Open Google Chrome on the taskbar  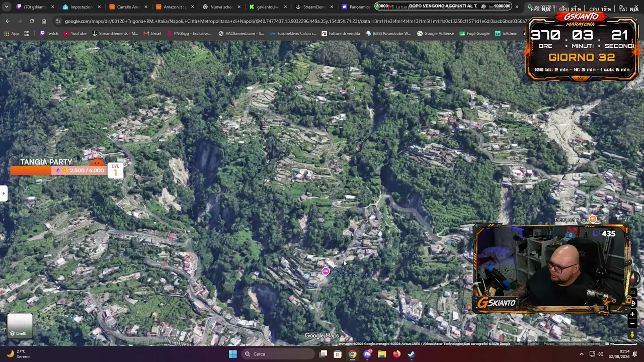352,354
